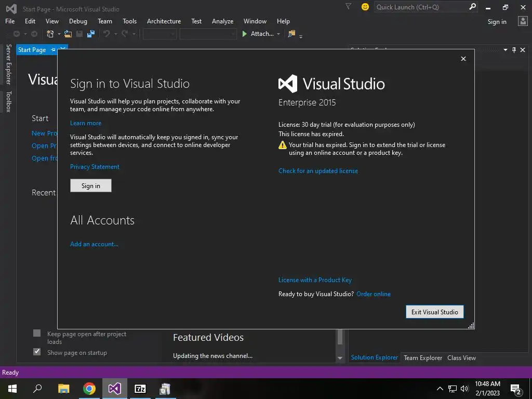
Task: Click the Order online link
Action: click(x=374, y=294)
